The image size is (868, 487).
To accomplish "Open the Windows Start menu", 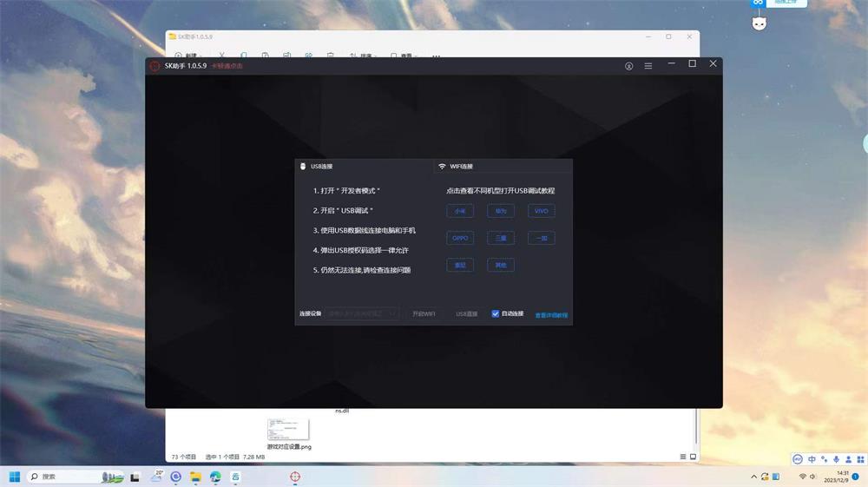I will (x=15, y=477).
